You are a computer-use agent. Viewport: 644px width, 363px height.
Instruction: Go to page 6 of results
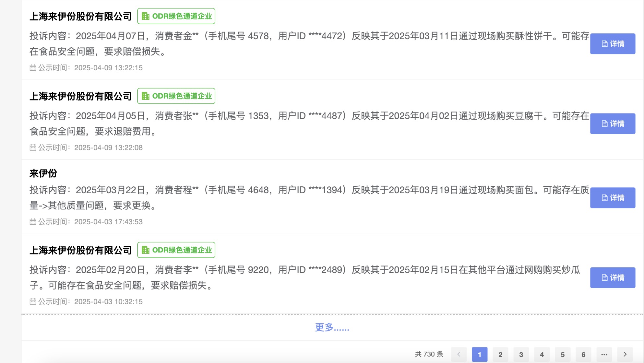[583, 355]
